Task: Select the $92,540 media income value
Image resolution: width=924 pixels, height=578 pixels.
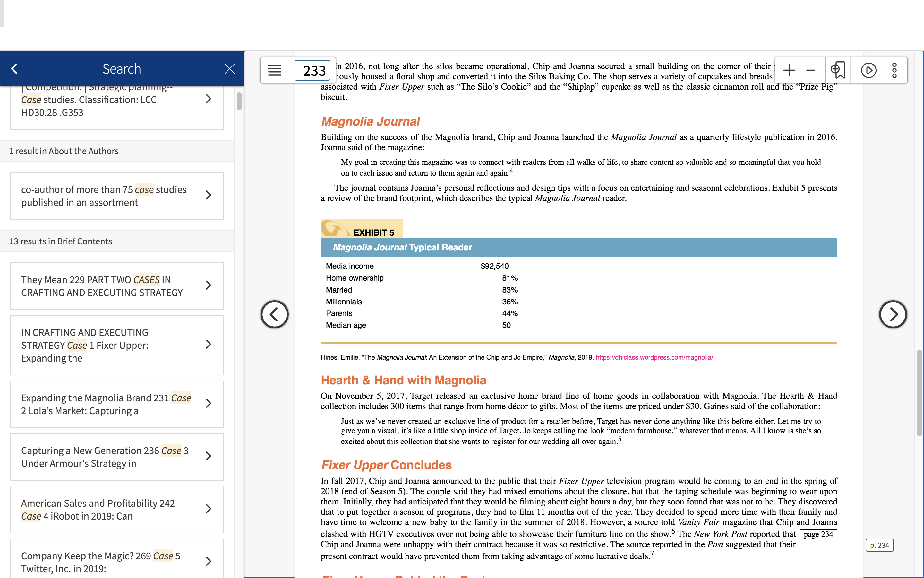Action: (494, 266)
